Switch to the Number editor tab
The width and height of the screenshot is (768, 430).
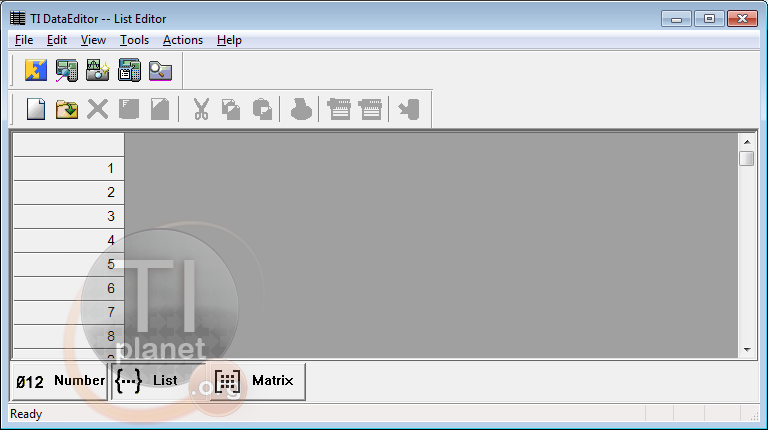60,382
